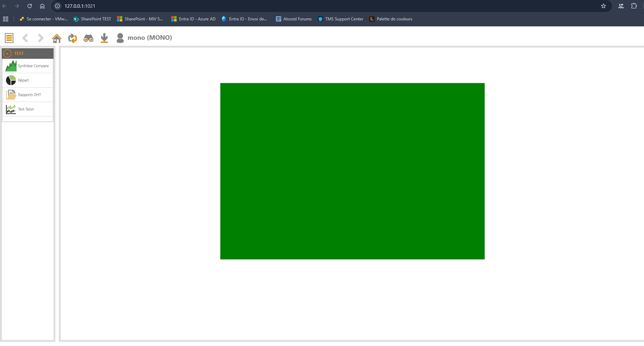
Task: Open the Synthèse Compare menu item
Action: pyautogui.click(x=28, y=66)
